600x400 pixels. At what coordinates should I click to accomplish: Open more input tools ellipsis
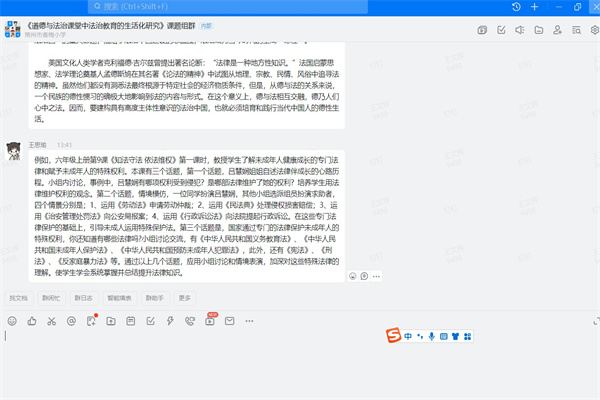[249, 321]
